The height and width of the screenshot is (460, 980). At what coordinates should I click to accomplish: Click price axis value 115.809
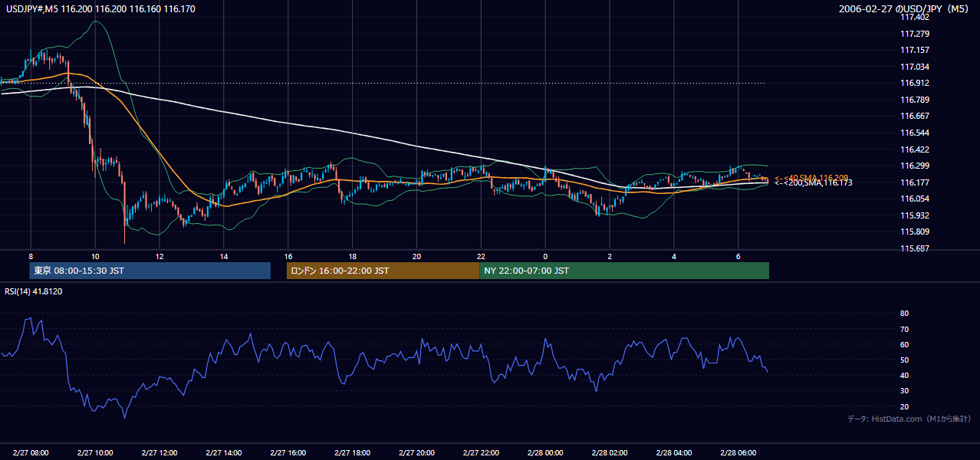coord(915,232)
